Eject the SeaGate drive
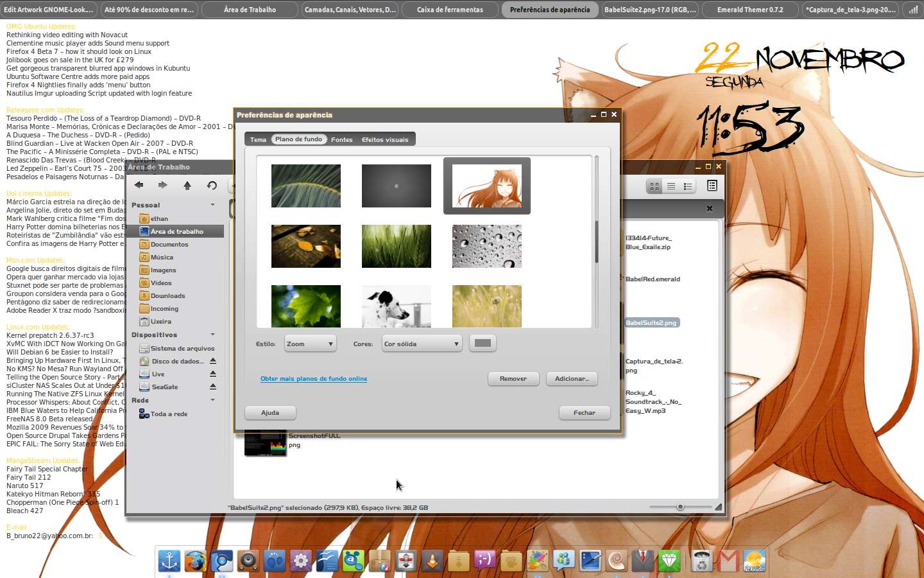 click(213, 387)
